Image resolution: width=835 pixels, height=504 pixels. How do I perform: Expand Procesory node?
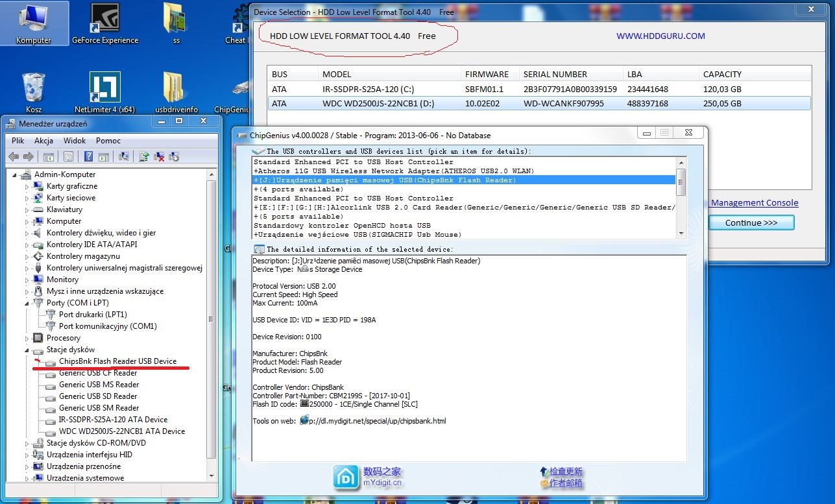tap(27, 338)
